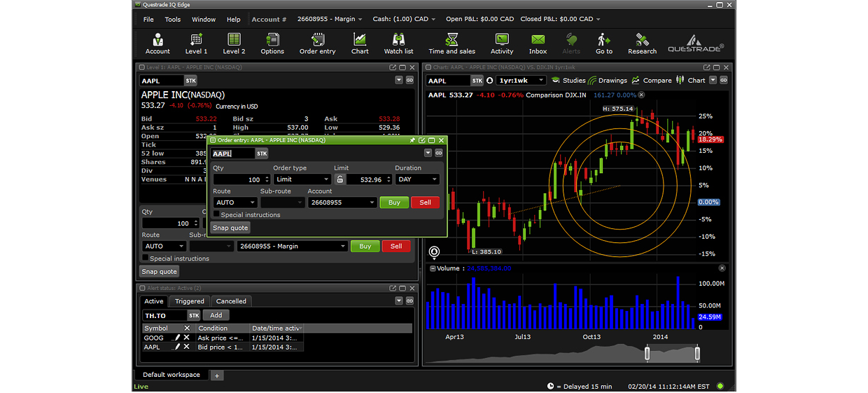Open the Level 2 toolbar icon
The height and width of the screenshot is (393, 868).
pyautogui.click(x=234, y=43)
